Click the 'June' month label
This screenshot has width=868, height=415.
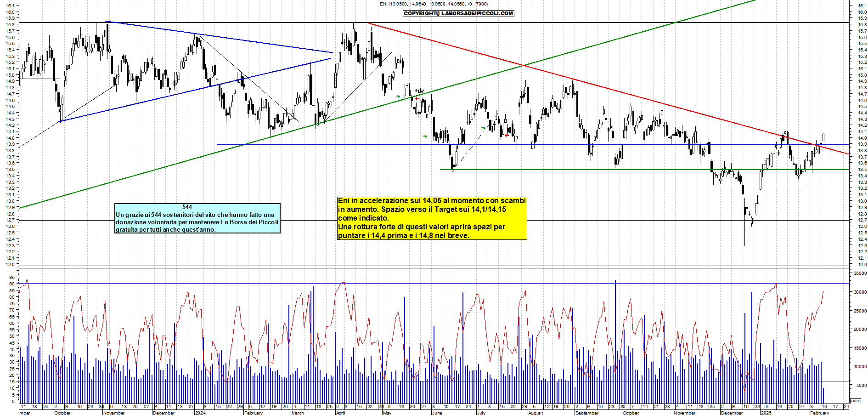pyautogui.click(x=437, y=413)
